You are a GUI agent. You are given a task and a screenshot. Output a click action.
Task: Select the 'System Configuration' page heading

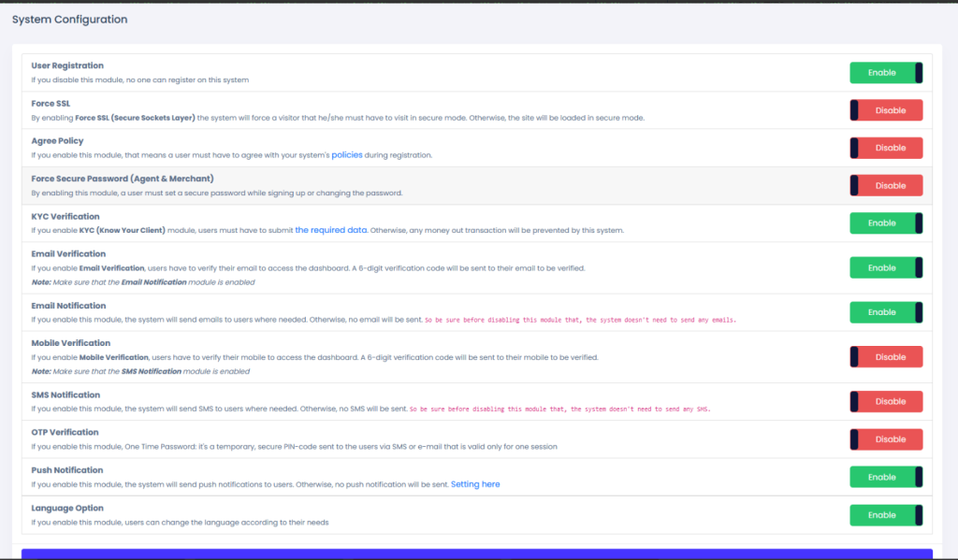click(x=69, y=20)
